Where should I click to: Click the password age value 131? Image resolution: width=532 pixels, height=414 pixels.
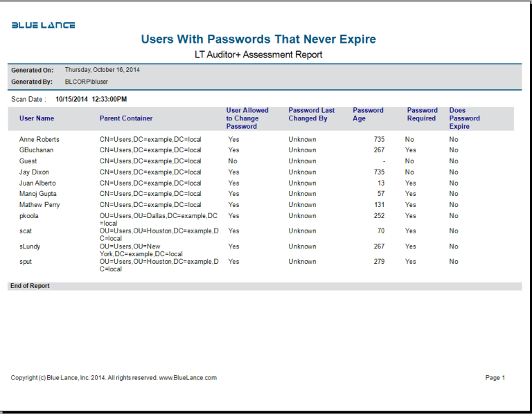coord(379,205)
